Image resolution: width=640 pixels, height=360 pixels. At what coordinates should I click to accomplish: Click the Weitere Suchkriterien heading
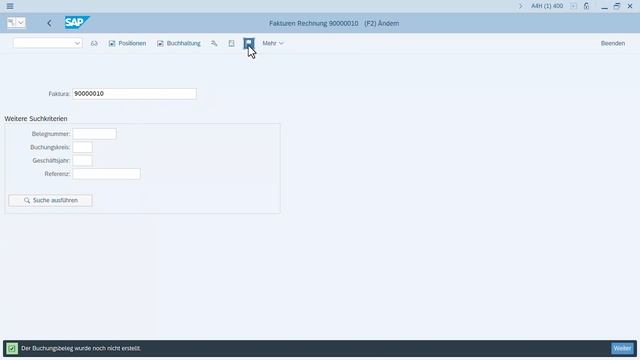pyautogui.click(x=36, y=119)
